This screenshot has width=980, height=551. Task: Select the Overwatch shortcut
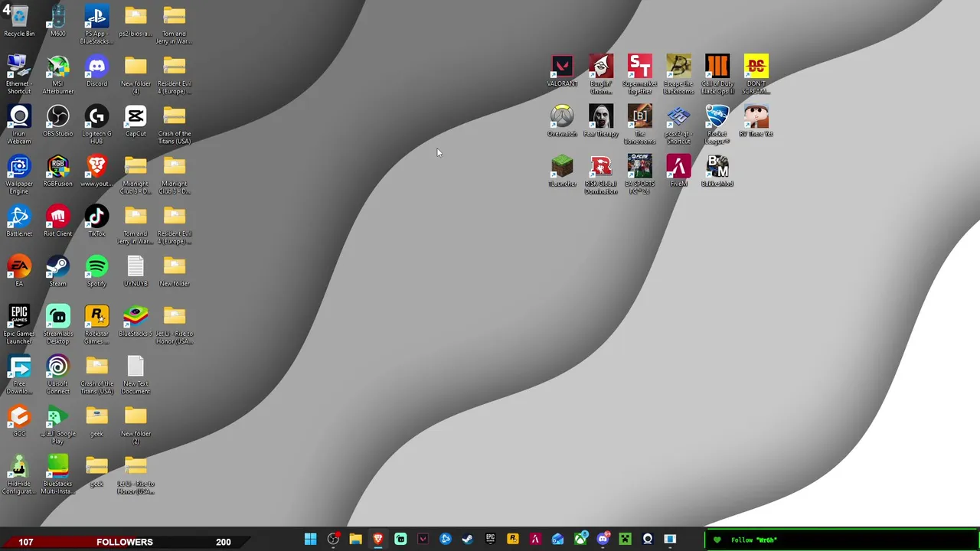[562, 121]
